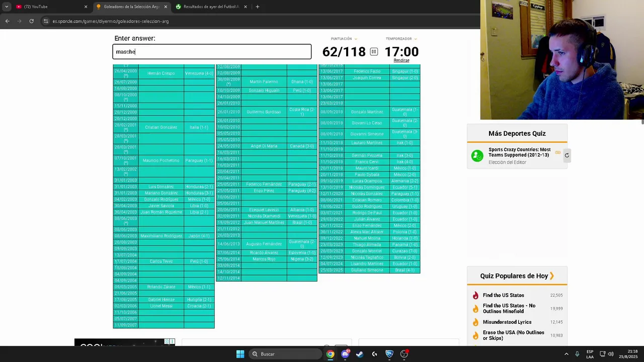This screenshot has height=362, width=644.
Task: Click the Carlos Tevez cell
Action: pyautogui.click(x=161, y=261)
